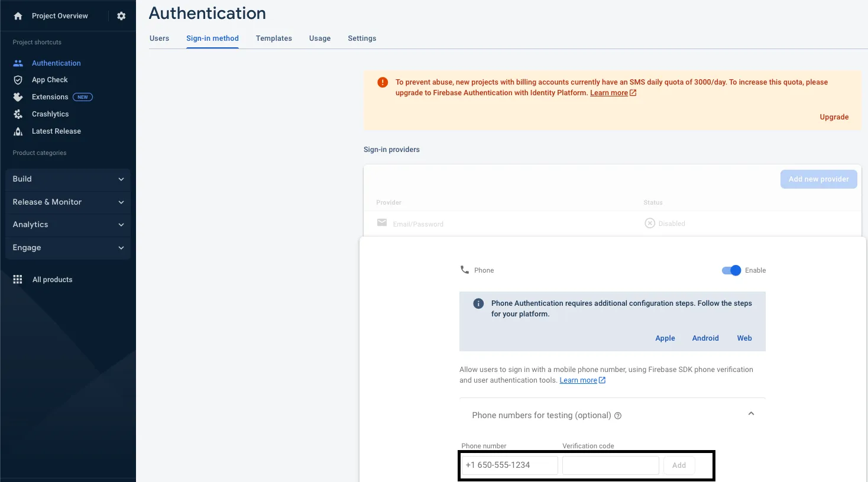Image resolution: width=868 pixels, height=482 pixels.
Task: Click the Provider column header
Action: 388,203
